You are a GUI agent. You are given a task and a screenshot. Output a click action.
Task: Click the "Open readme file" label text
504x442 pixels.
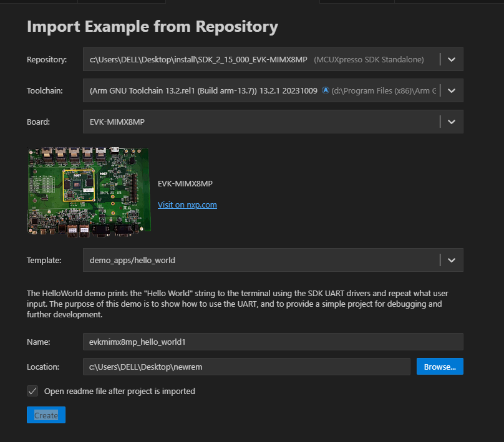[119, 392]
